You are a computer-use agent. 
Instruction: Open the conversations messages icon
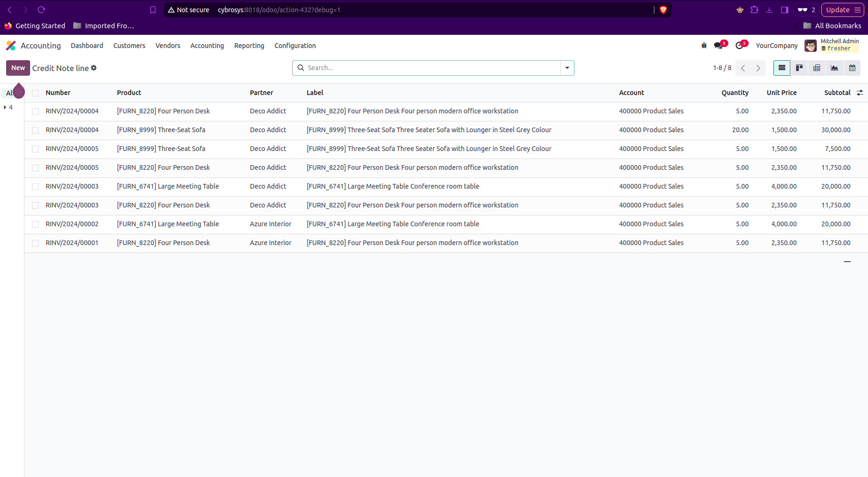click(718, 46)
